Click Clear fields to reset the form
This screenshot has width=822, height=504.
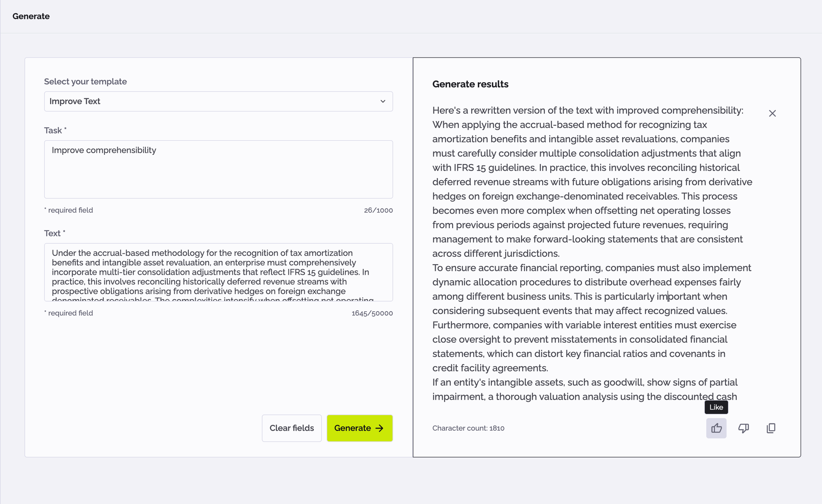coord(291,428)
